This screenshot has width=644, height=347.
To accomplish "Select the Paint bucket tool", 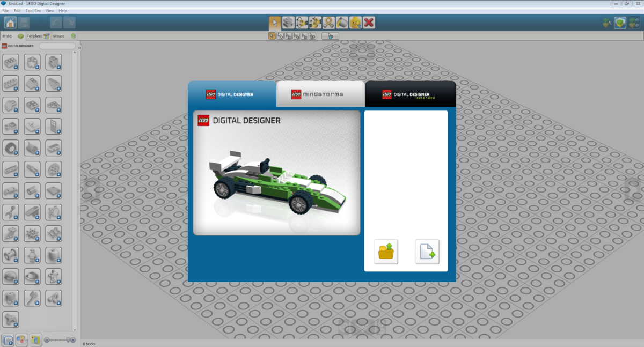I will pos(342,23).
